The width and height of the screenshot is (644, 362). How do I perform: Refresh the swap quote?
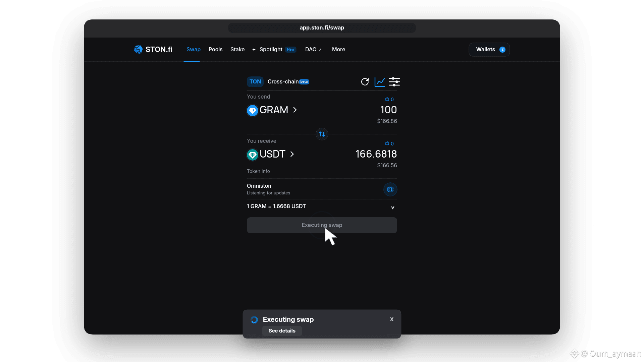point(365,82)
